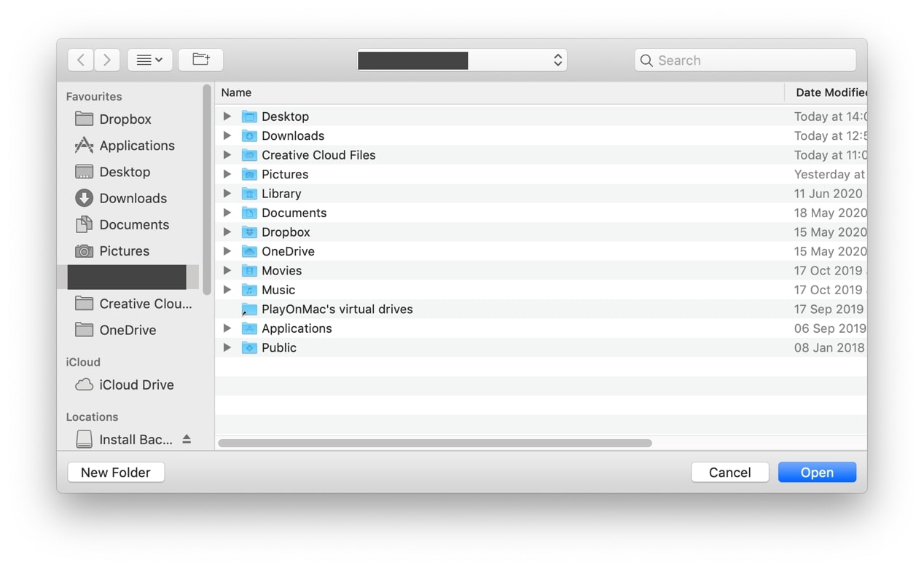
Task: Click the blue Open button
Action: (817, 472)
